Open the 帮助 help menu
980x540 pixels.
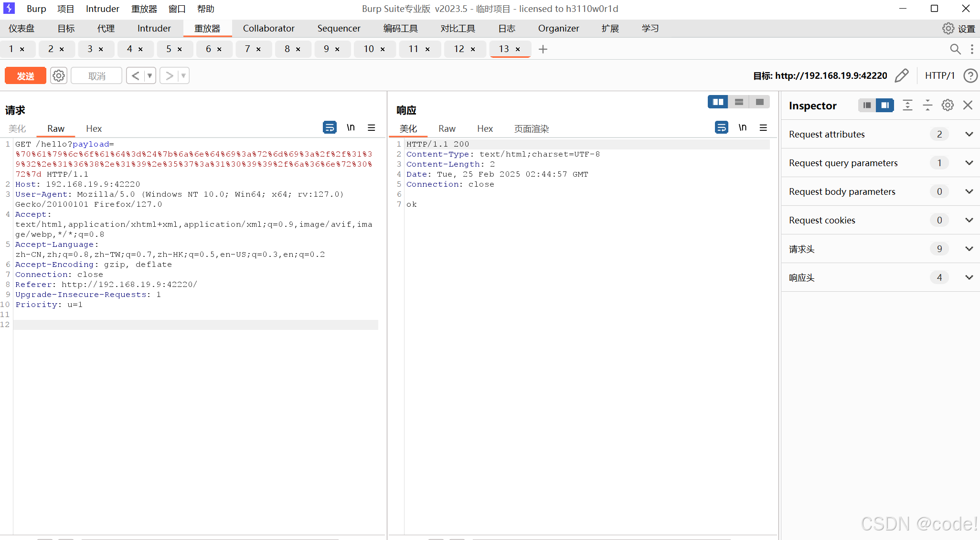(x=206, y=9)
